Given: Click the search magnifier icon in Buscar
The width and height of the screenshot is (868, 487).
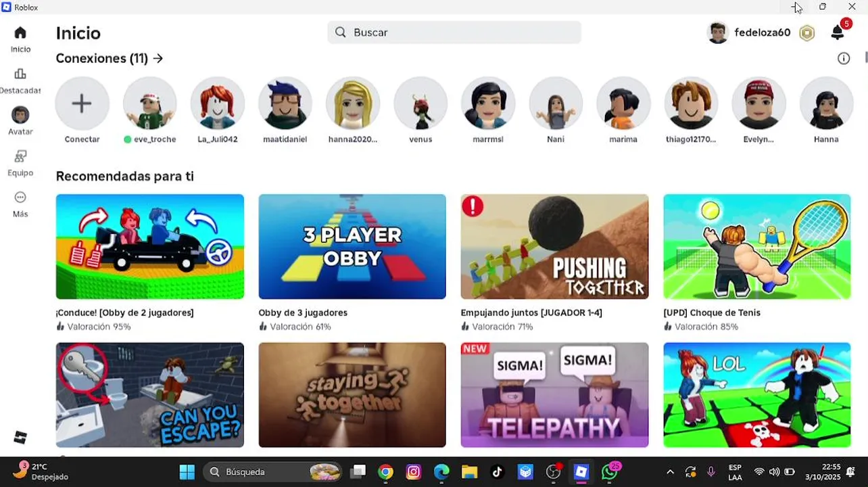Looking at the screenshot, I should point(341,32).
